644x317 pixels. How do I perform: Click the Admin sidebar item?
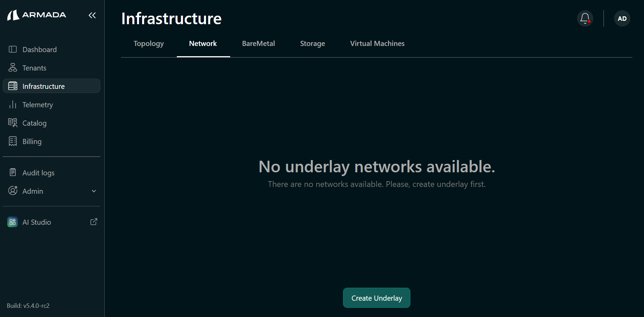(x=51, y=191)
